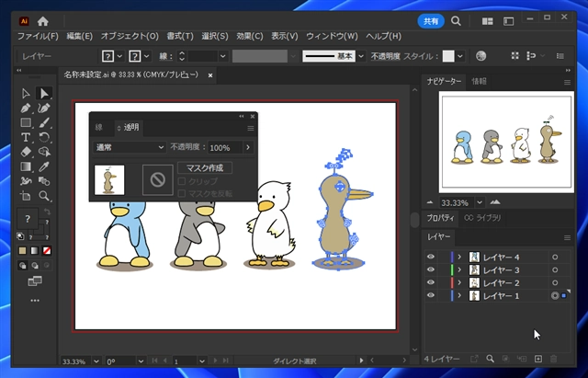Open オブジェクト(O) menu
The height and width of the screenshot is (378, 588).
coord(130,37)
